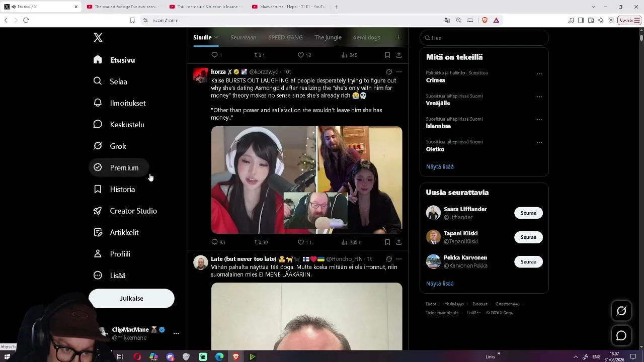Click Näytä lisää under trends
Image resolution: width=644 pixels, height=362 pixels.
(440, 167)
